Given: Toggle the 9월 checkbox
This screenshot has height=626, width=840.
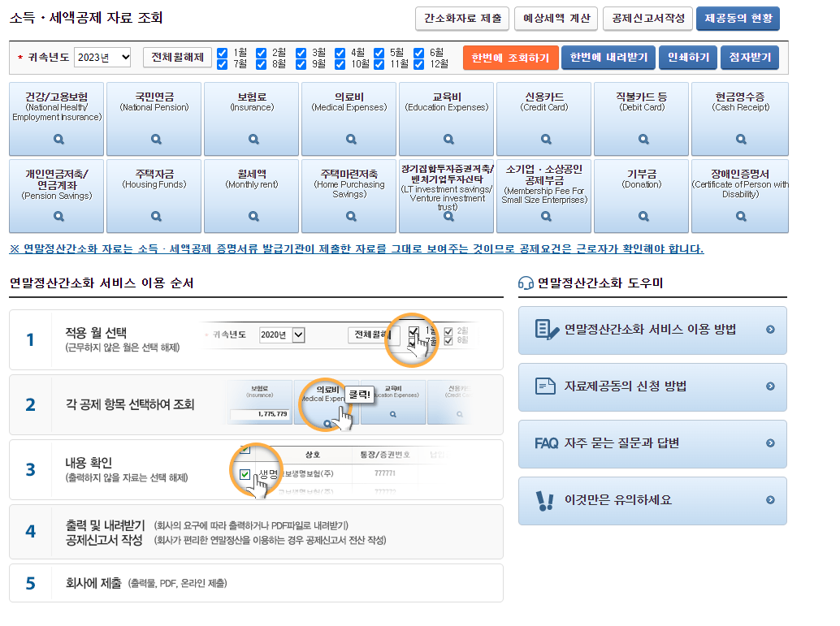Looking at the screenshot, I should point(301,64).
